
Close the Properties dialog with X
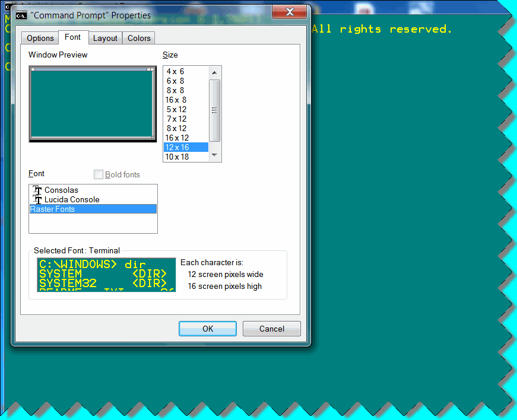point(290,12)
